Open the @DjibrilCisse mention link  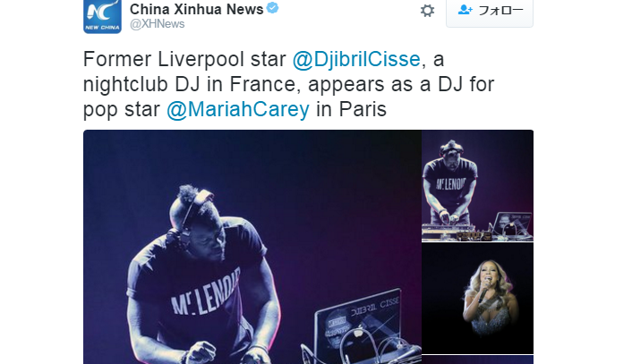(x=356, y=59)
